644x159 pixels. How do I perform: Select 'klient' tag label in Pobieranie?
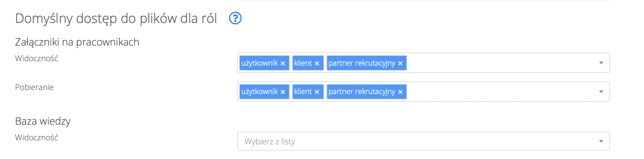coord(303,92)
